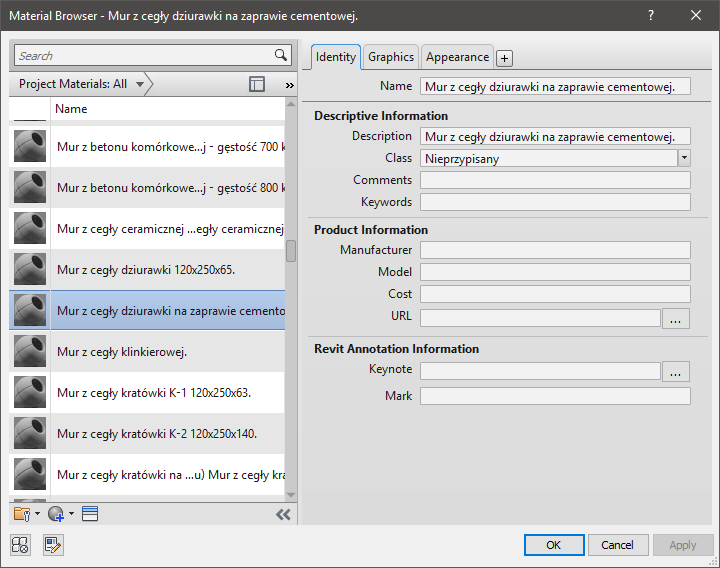The image size is (720, 568).
Task: Click the OK button
Action: 554,545
